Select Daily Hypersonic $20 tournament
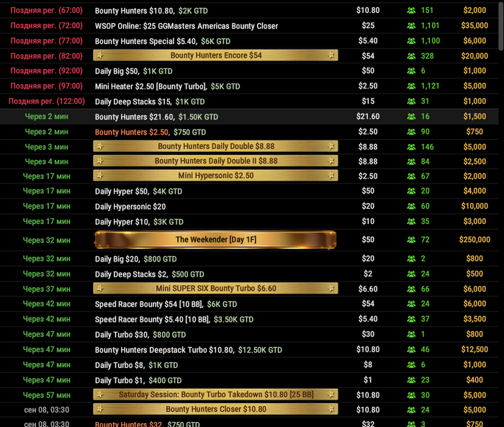The width and height of the screenshot is (504, 427). point(130,207)
